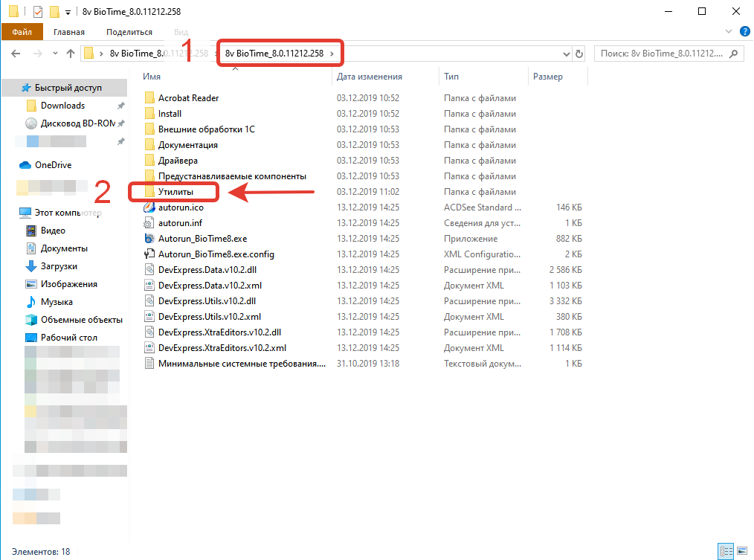Open the Поделиться ribbon tab
This screenshot has width=754, height=560.
(129, 32)
